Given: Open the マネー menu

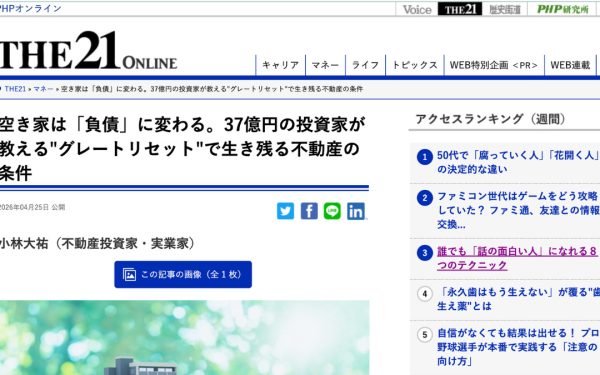Looking at the screenshot, I should pos(325,65).
